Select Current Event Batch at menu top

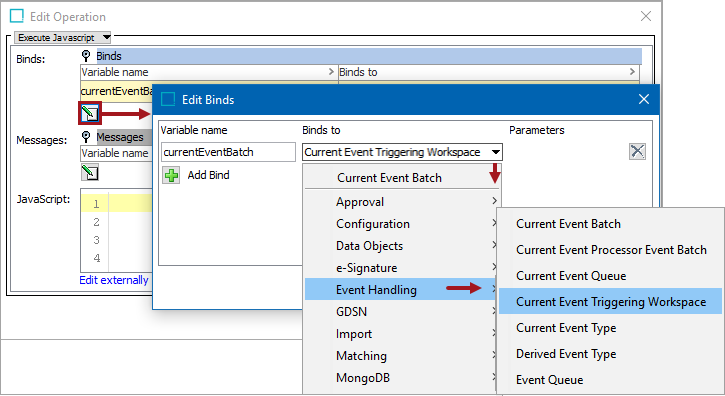click(x=389, y=178)
